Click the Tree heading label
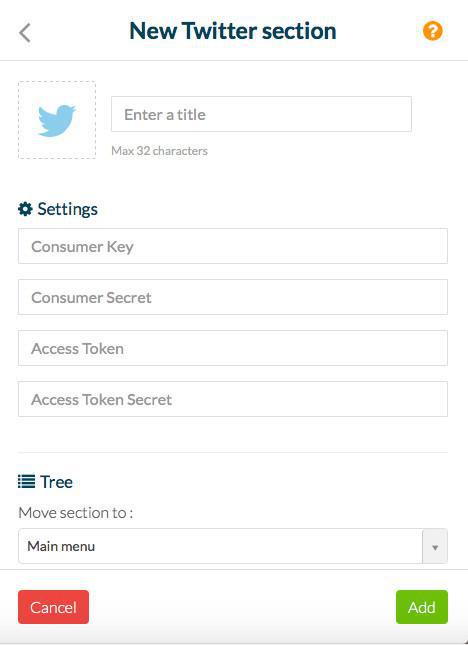Screen dimensions: 468x645 (56, 482)
